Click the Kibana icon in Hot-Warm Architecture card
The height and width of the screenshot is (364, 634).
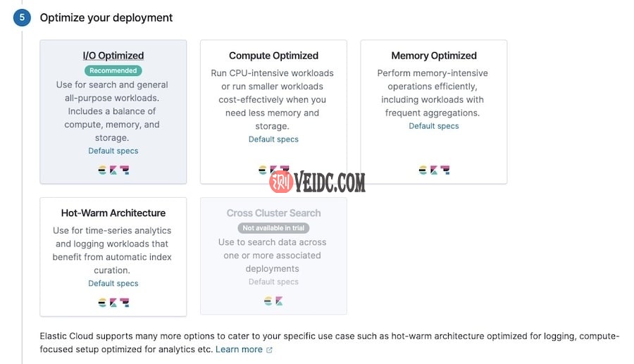click(x=113, y=302)
